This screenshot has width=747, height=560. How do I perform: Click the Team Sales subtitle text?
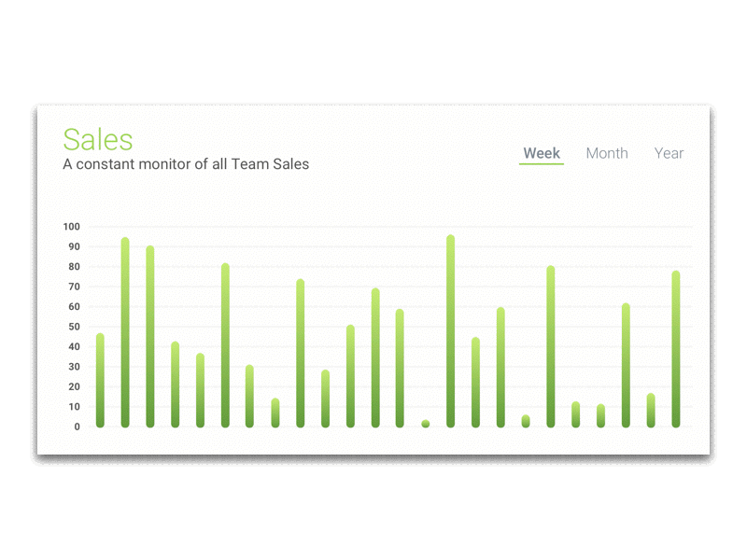click(185, 164)
